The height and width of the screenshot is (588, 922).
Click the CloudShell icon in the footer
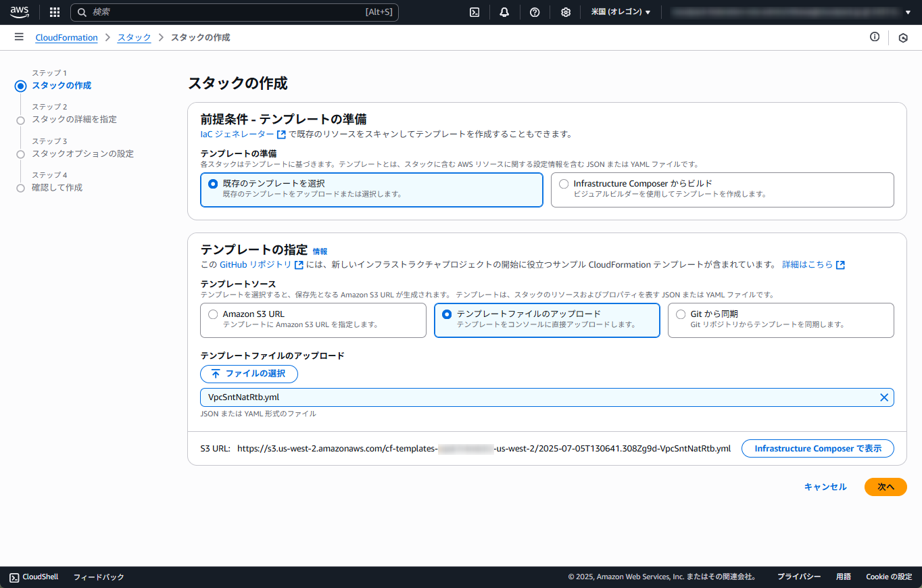pos(14,577)
